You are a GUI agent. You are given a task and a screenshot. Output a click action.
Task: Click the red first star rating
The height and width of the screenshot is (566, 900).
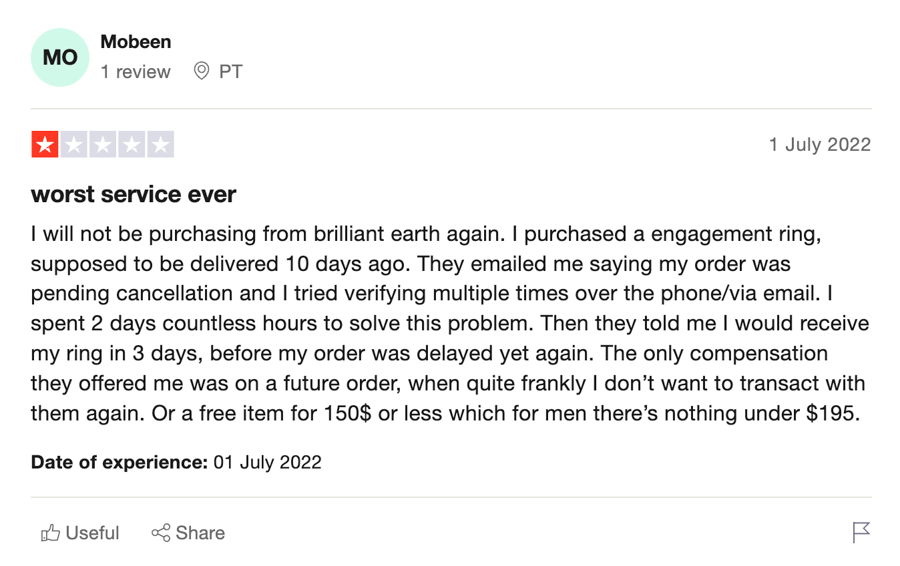45,145
